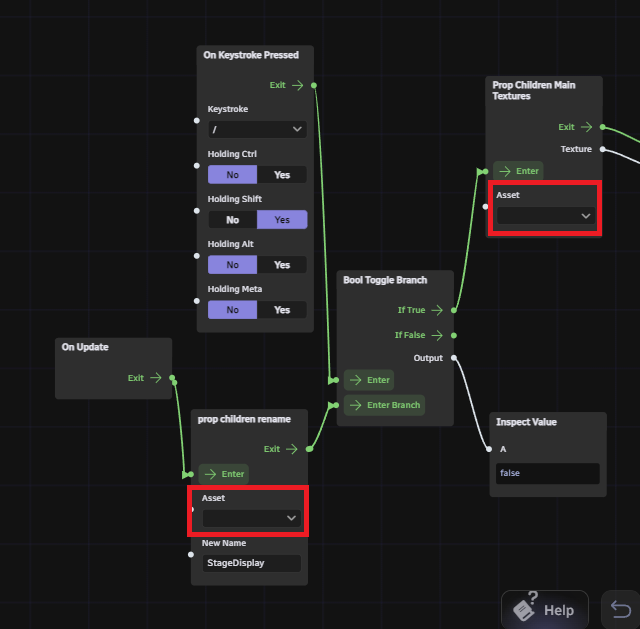
Task: Click the A input socket on Inspect Value
Action: click(x=489, y=449)
